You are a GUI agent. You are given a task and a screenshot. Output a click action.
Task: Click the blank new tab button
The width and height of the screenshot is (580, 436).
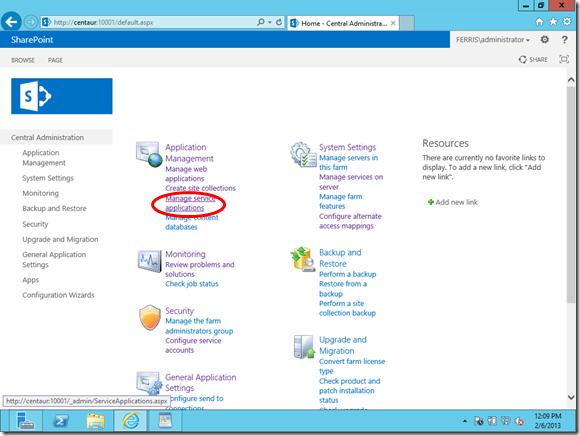point(407,23)
